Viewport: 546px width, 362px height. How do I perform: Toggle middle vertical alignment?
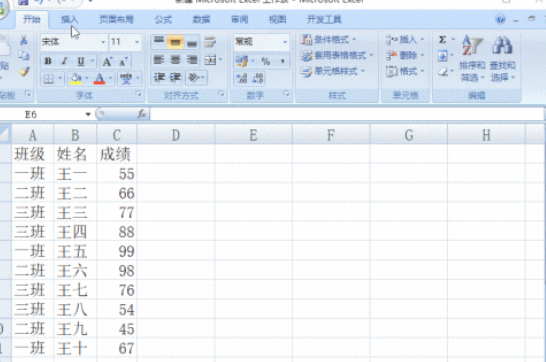click(x=176, y=42)
